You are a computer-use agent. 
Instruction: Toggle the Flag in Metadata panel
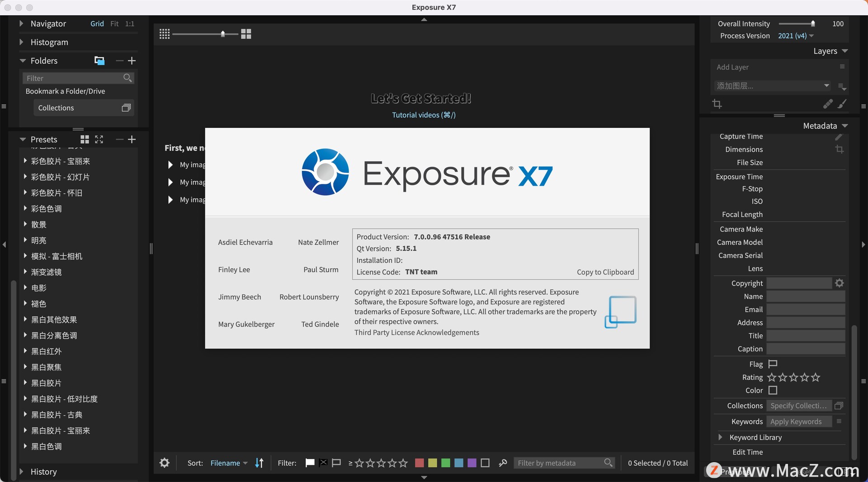point(773,364)
